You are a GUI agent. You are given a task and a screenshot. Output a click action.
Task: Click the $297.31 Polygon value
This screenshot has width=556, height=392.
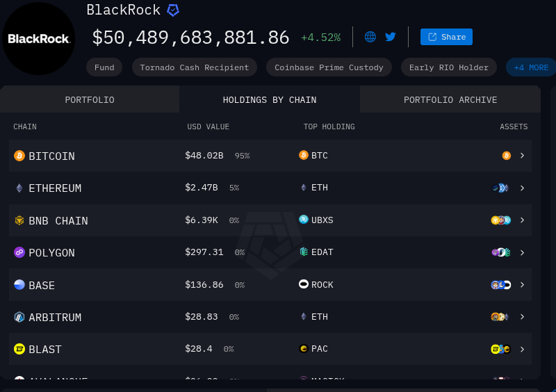(x=204, y=252)
